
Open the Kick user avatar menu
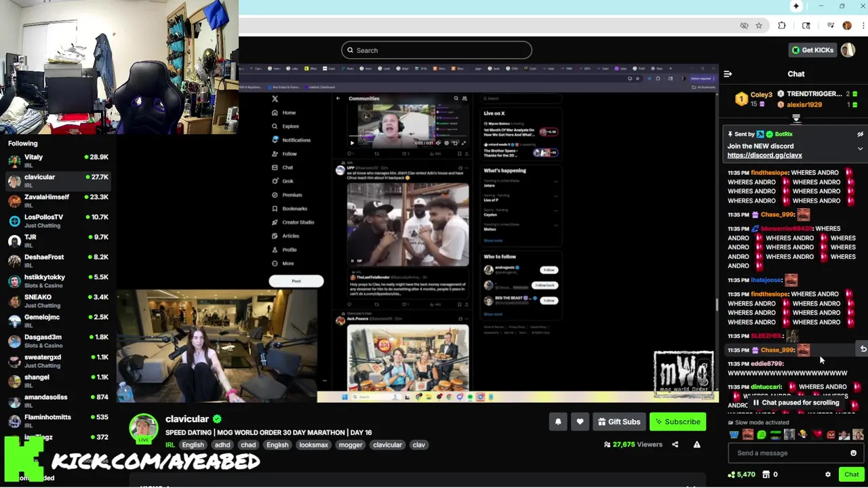point(848,50)
